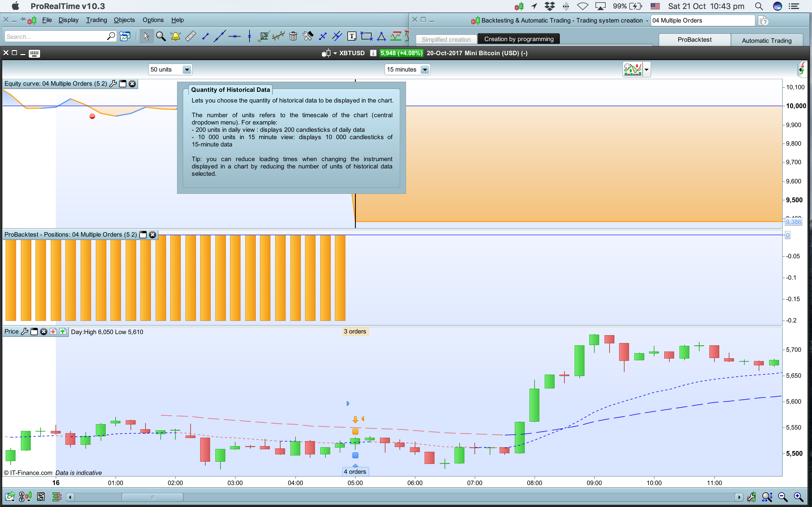Switch to the Simplified creation tab
This screenshot has width=812, height=507.
click(446, 39)
